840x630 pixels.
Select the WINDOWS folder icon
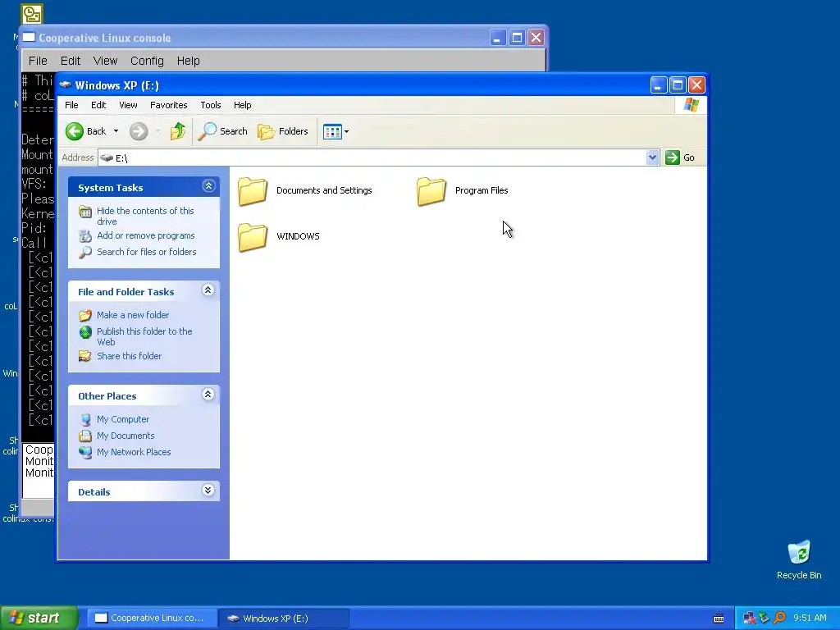(253, 237)
